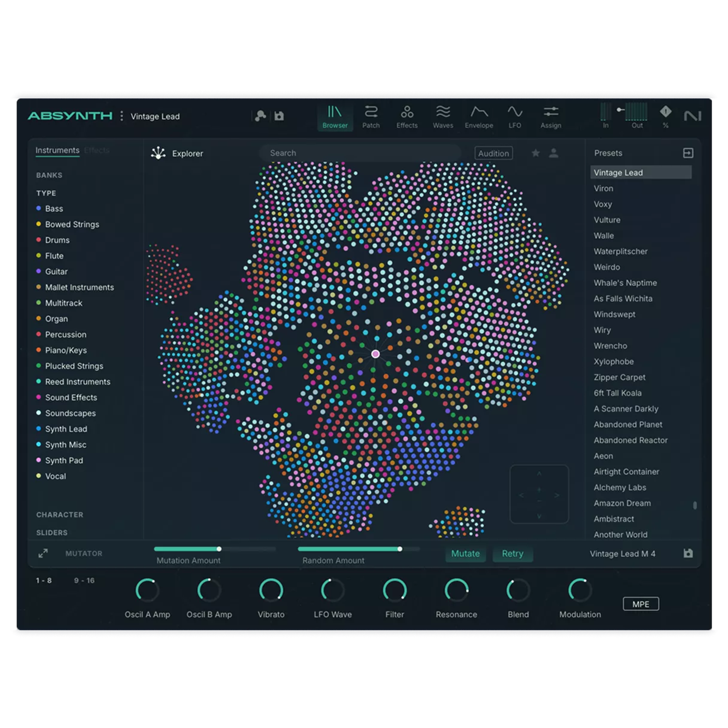Enable Audition mode
728x728 pixels.
click(494, 153)
